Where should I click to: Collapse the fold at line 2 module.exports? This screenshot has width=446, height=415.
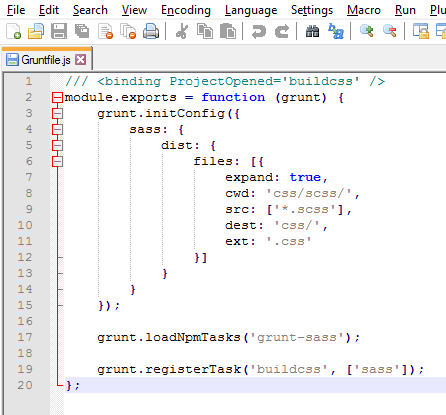pyautogui.click(x=57, y=98)
